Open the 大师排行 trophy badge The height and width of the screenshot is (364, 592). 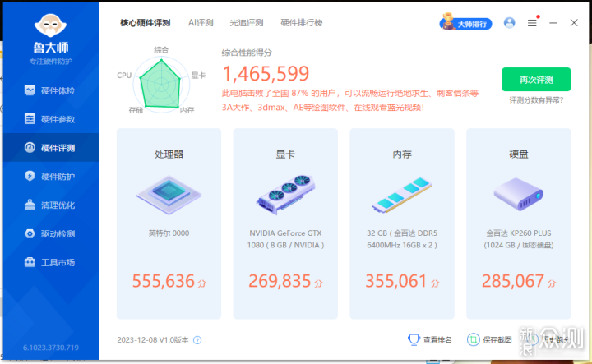[x=466, y=23]
